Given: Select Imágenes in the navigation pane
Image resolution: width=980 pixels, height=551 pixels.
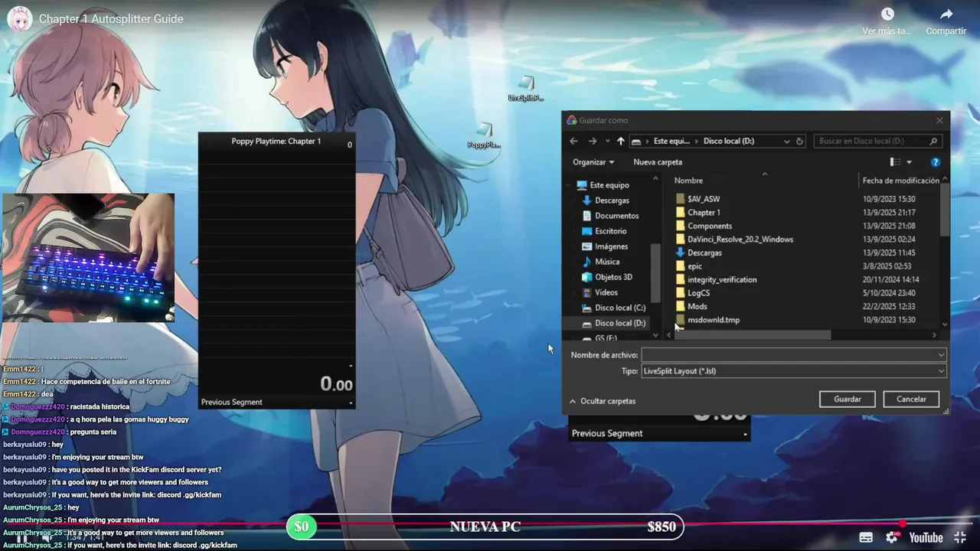Looking at the screenshot, I should click(611, 246).
